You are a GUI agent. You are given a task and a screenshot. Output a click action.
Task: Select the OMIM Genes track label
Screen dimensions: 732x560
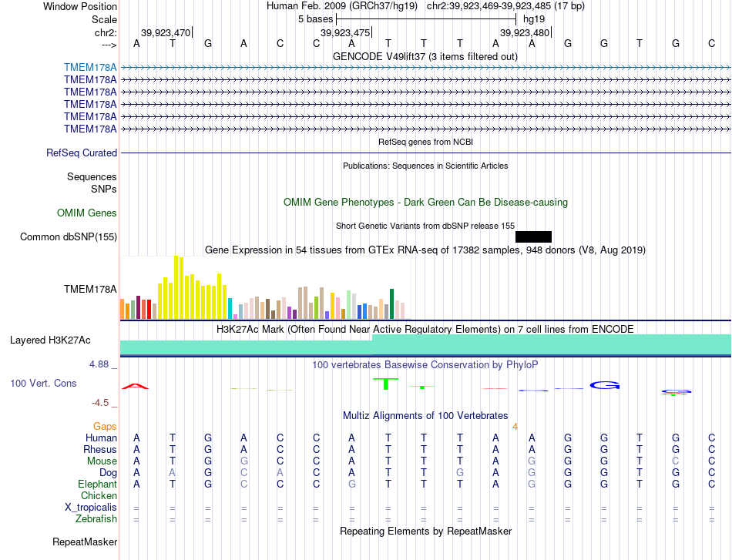click(x=87, y=213)
